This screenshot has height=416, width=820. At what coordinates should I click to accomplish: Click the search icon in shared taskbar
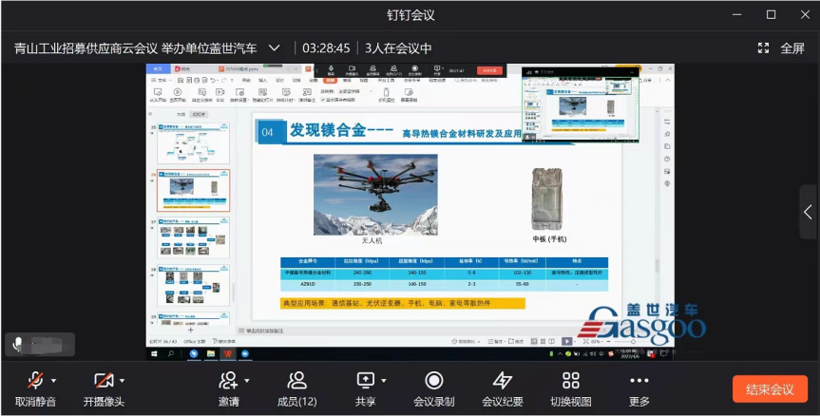[x=170, y=354]
